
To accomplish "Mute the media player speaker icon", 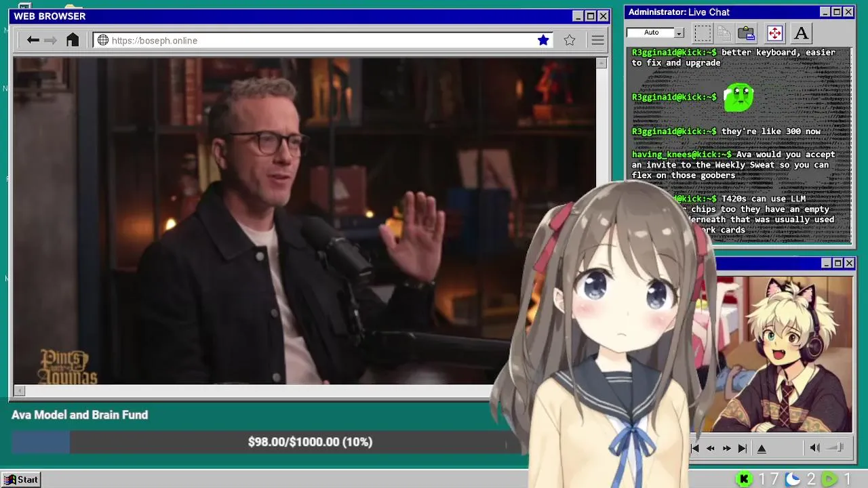I will (814, 447).
